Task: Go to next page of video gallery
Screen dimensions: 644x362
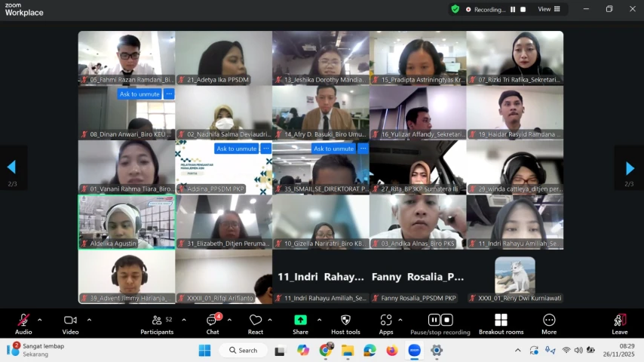Action: (x=630, y=168)
